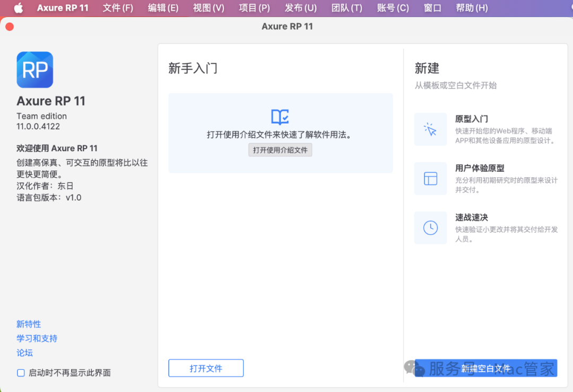
Task: Open the 编辑 (E) menu
Action: [x=163, y=7]
